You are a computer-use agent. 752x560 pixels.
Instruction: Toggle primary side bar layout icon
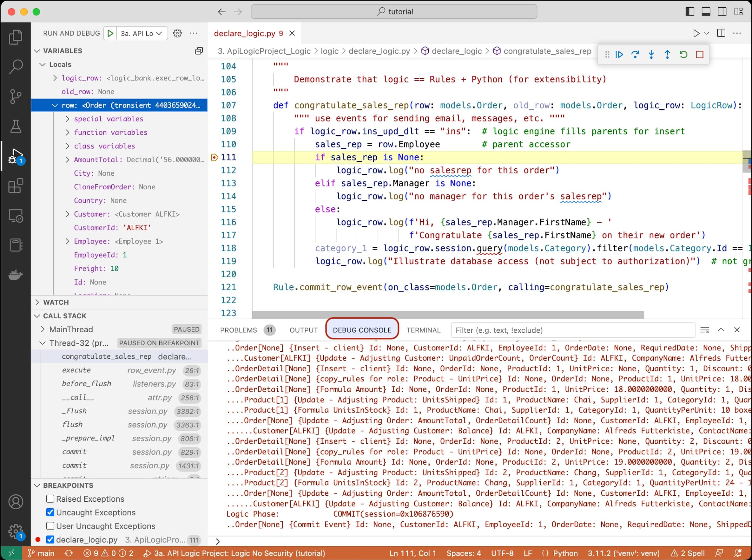click(690, 11)
